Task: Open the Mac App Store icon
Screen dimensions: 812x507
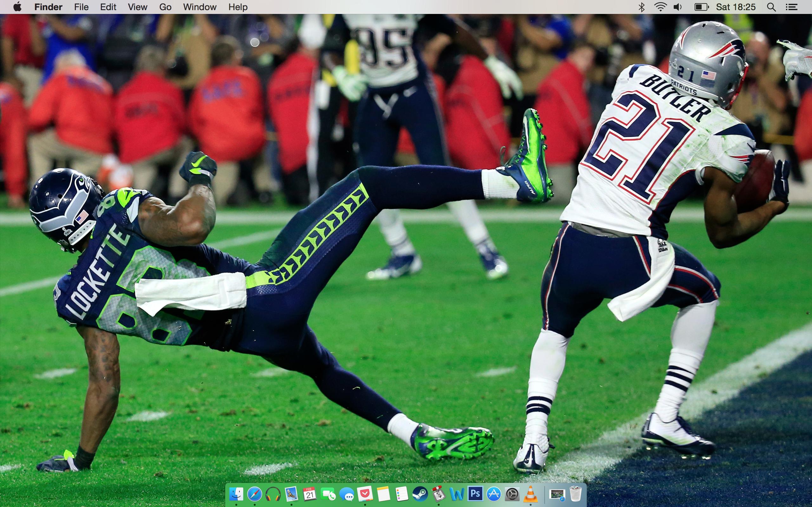Action: tap(494, 494)
